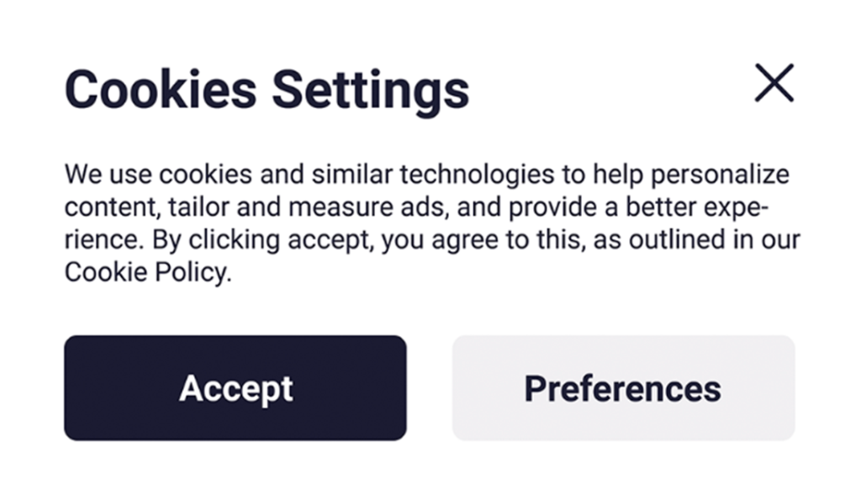
Task: Open the Cookie Policy mentioned in the text
Action: point(145,273)
